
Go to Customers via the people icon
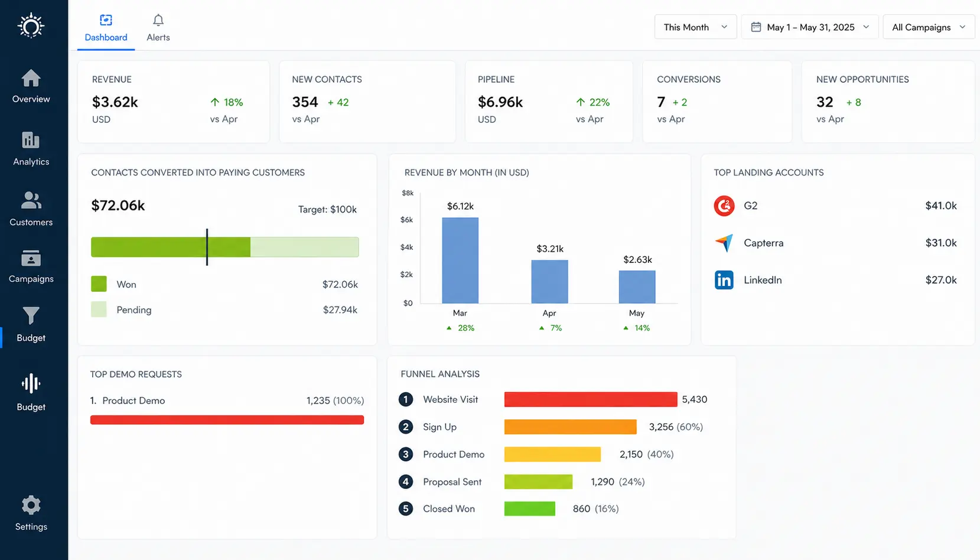pos(31,200)
